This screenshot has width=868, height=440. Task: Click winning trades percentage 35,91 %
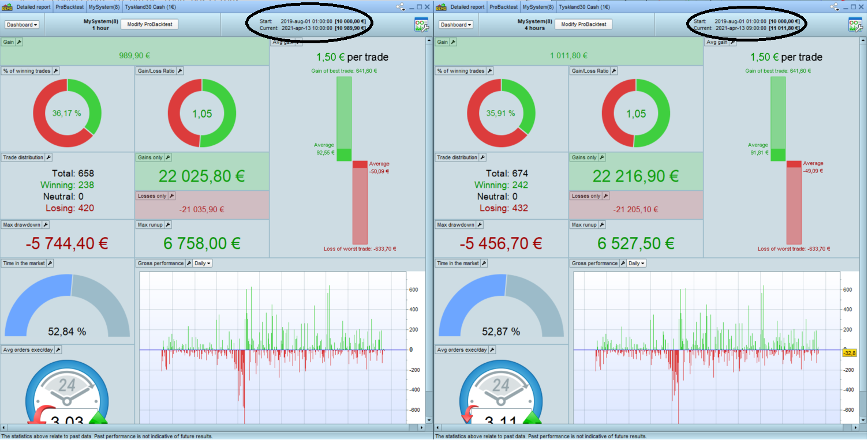coord(501,114)
